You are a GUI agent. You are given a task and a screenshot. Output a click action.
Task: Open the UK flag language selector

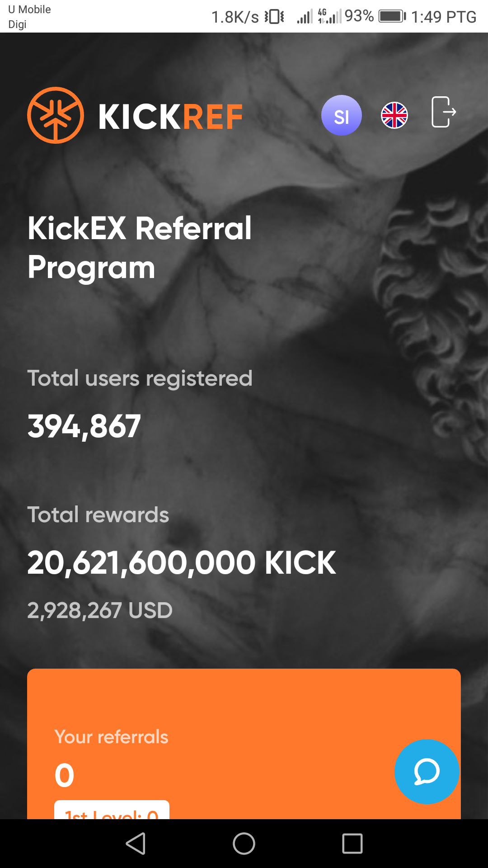[394, 115]
